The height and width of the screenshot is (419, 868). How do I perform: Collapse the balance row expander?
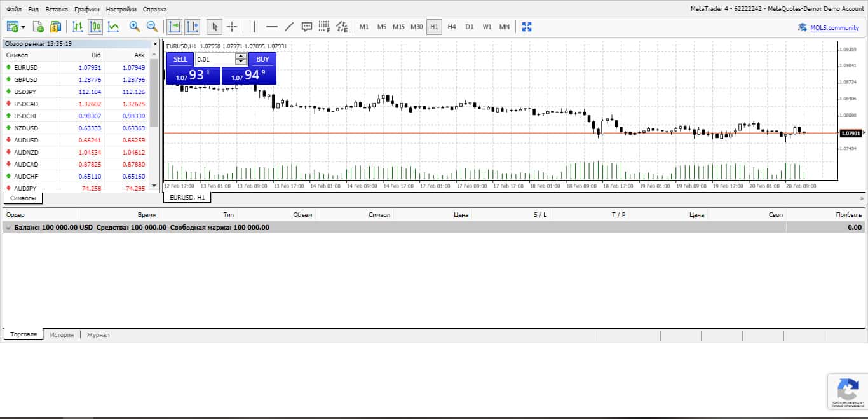click(8, 227)
